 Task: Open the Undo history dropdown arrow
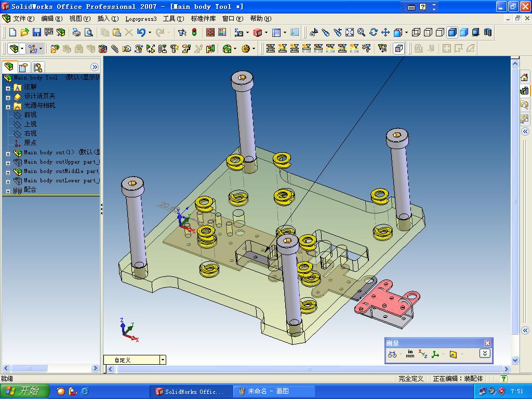click(150, 33)
